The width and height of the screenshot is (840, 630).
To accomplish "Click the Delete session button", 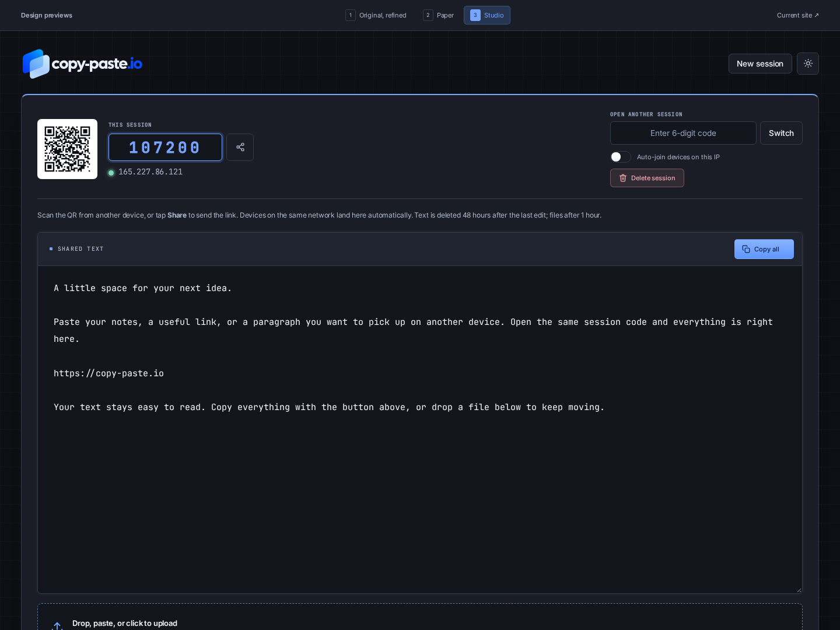I will pos(647,178).
